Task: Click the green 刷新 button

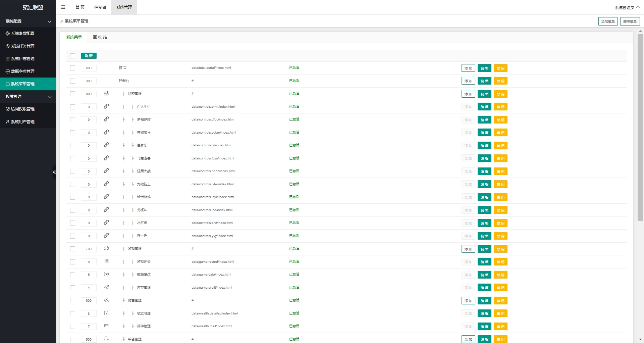Action: click(x=89, y=56)
